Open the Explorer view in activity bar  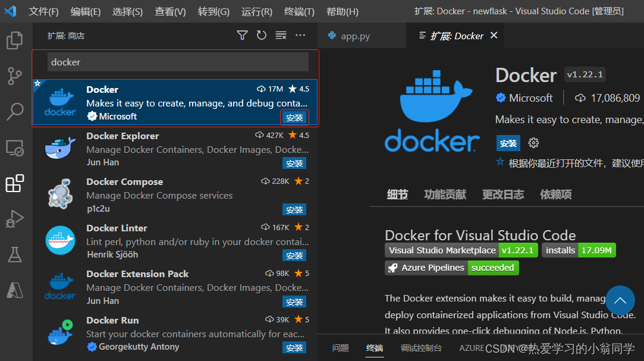point(15,40)
